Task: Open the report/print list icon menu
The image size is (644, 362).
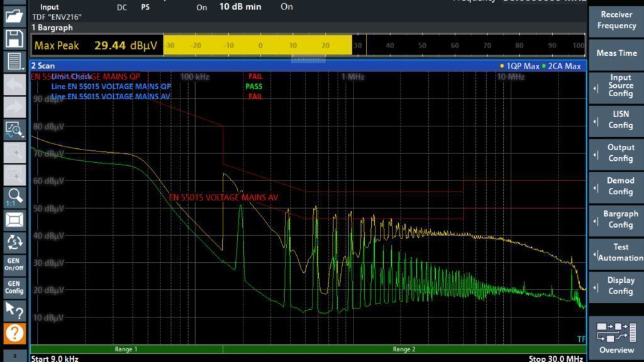Action: [14, 62]
